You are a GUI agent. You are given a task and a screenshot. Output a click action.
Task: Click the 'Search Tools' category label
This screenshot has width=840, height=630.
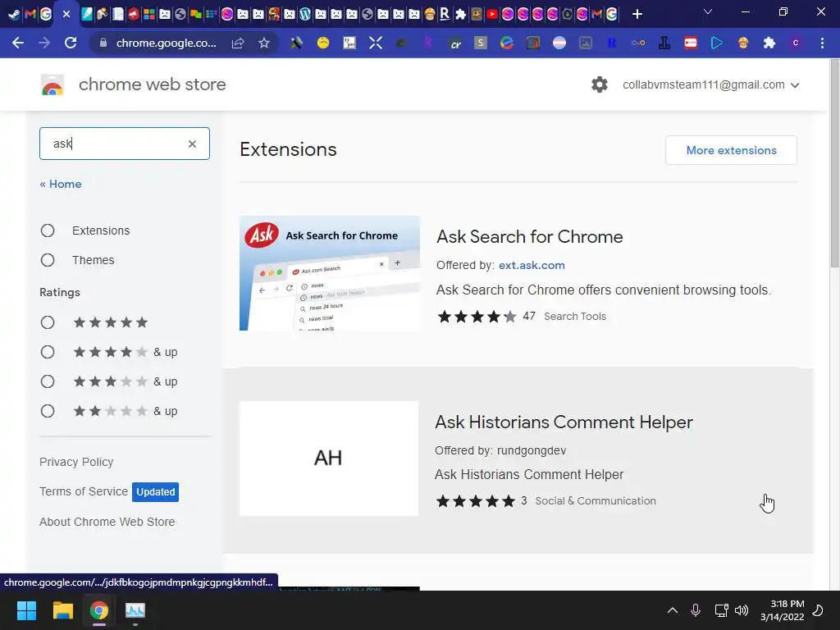[x=575, y=316]
